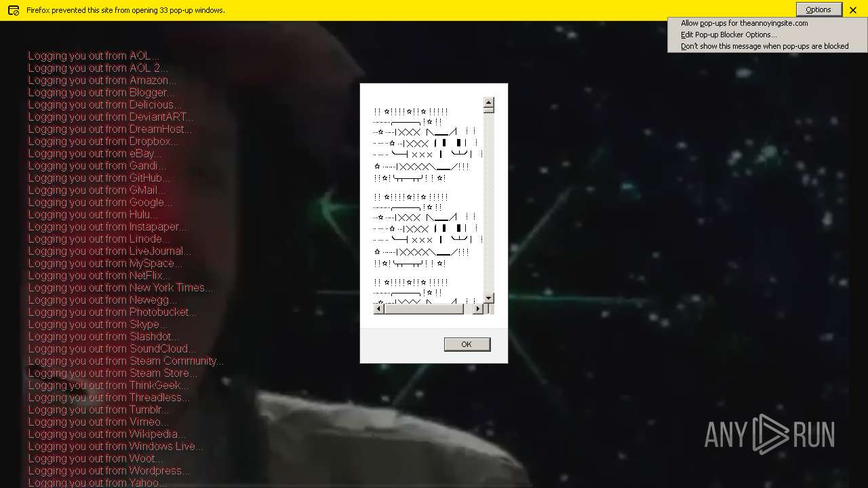Choose Don't show this message when pop-ups are blocked
868x488 pixels.
coord(764,46)
